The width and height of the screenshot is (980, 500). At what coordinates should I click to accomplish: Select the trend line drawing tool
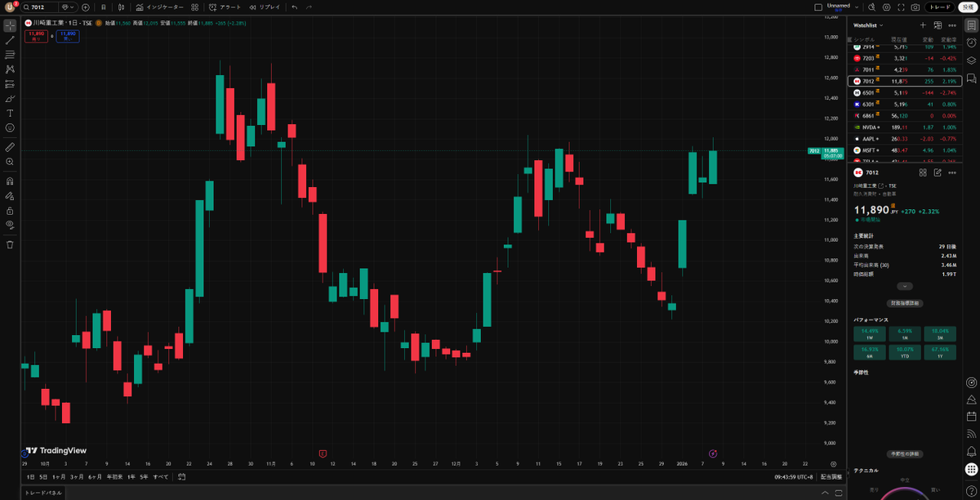[10, 40]
